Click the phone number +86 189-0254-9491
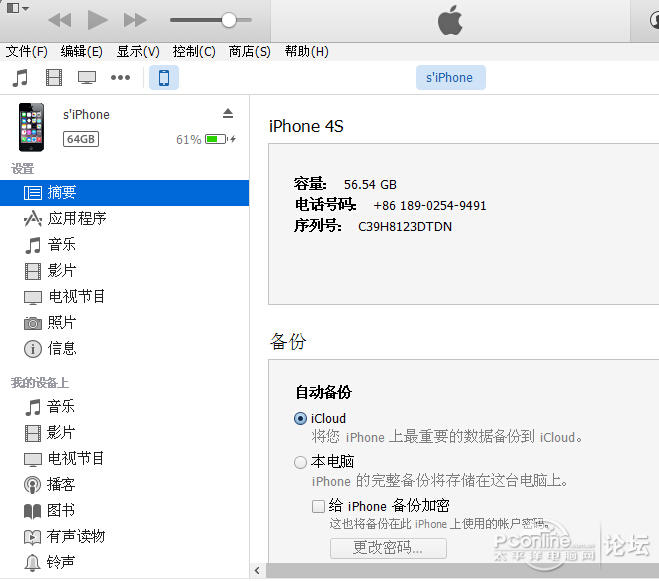659x581 pixels. point(430,206)
